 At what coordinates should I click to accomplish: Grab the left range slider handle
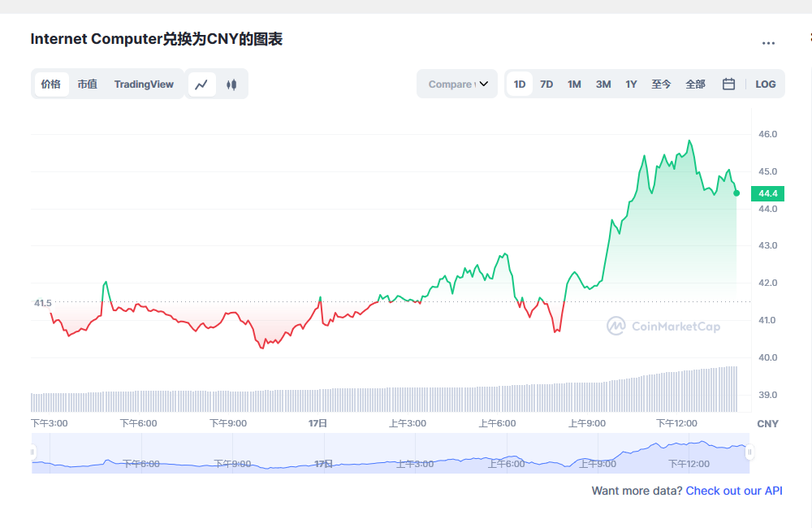(x=32, y=452)
